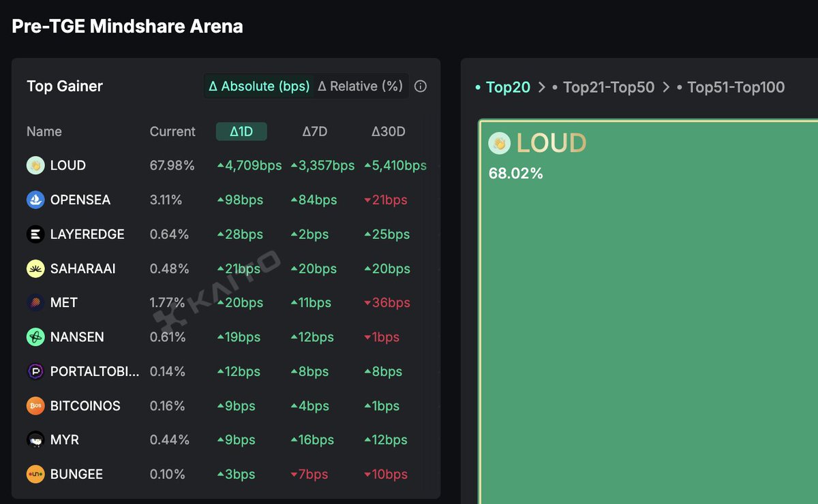Click the BITCOINOS row name

point(85,406)
